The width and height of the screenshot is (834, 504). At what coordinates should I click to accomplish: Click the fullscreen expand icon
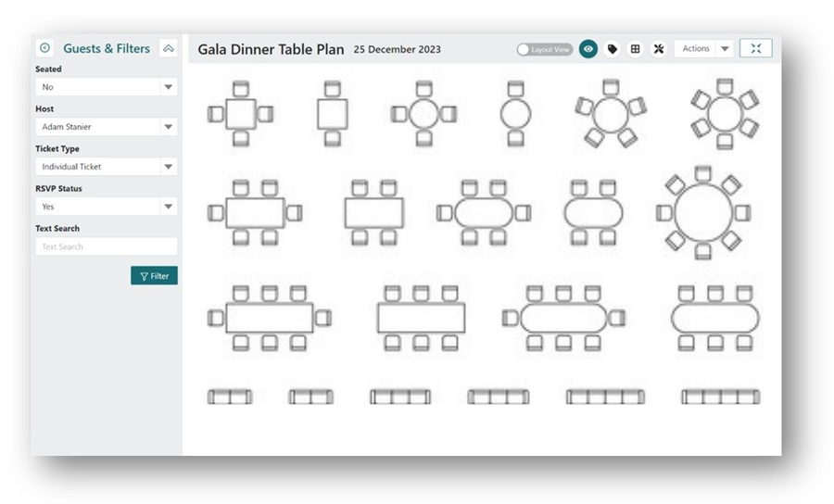pos(756,48)
